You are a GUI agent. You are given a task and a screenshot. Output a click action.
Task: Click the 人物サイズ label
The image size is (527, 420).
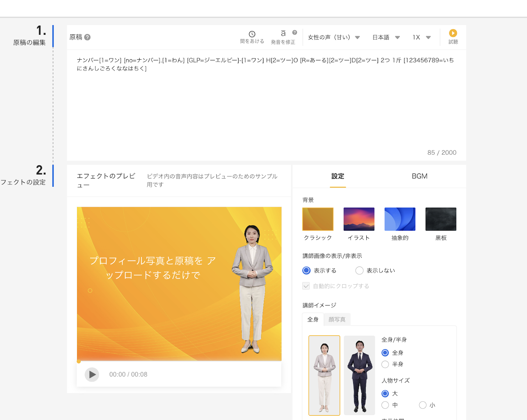pyautogui.click(x=396, y=380)
